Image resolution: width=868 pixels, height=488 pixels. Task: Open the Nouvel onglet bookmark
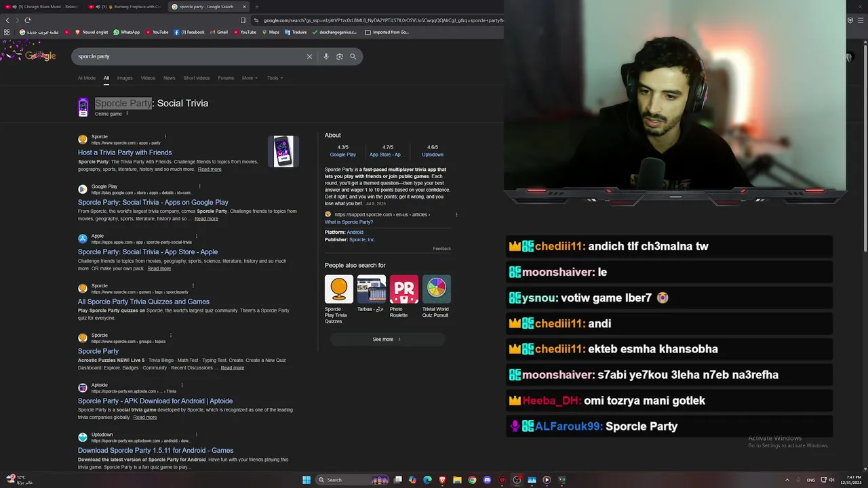(92, 32)
